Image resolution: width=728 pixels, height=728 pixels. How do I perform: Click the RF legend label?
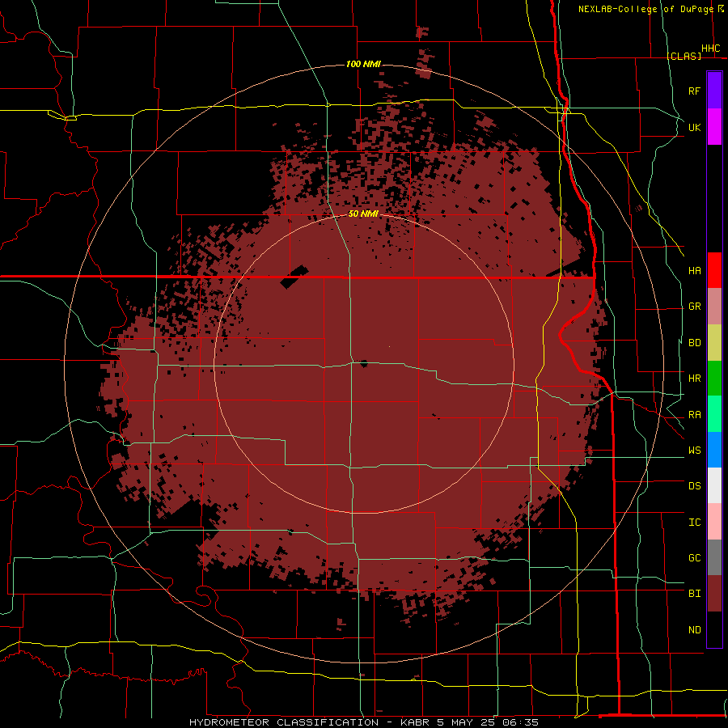(x=695, y=91)
